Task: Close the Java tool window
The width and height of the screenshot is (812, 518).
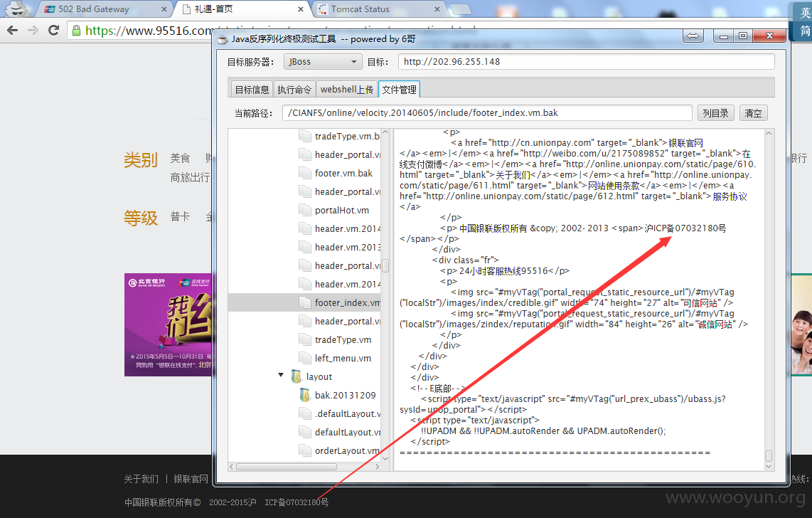Action: point(770,36)
